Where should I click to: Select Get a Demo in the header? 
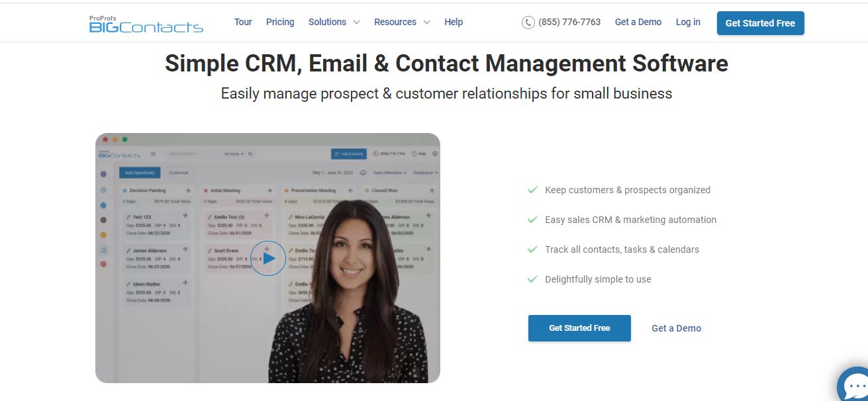[x=638, y=22]
